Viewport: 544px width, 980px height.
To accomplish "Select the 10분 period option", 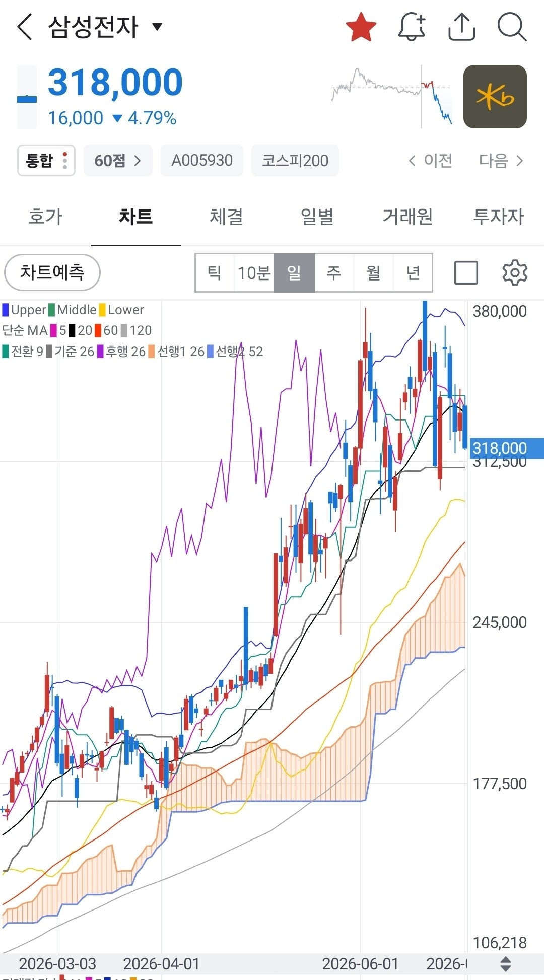I will click(x=254, y=273).
